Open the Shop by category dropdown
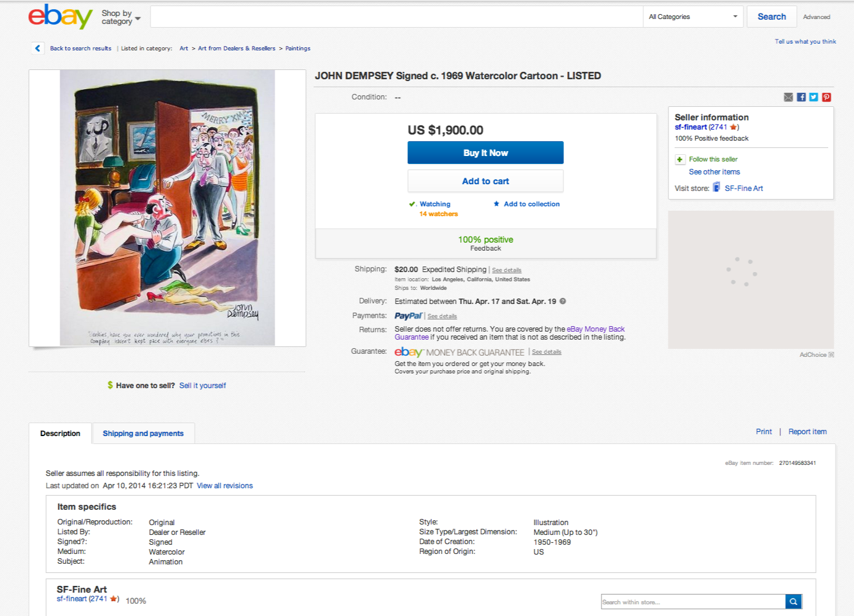Viewport: 854px width, 616px height. pyautogui.click(x=121, y=17)
